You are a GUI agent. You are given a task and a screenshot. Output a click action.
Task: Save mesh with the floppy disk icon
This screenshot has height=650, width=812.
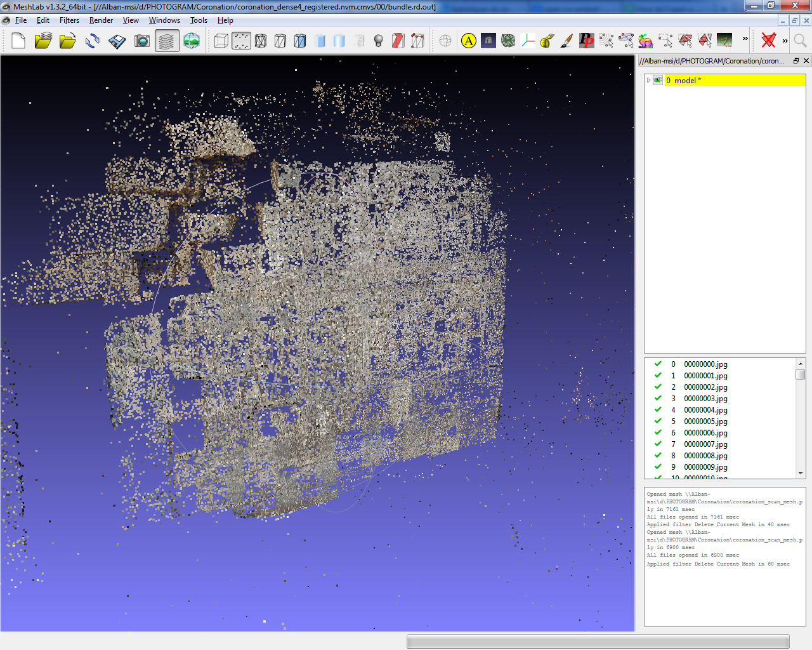(x=117, y=41)
